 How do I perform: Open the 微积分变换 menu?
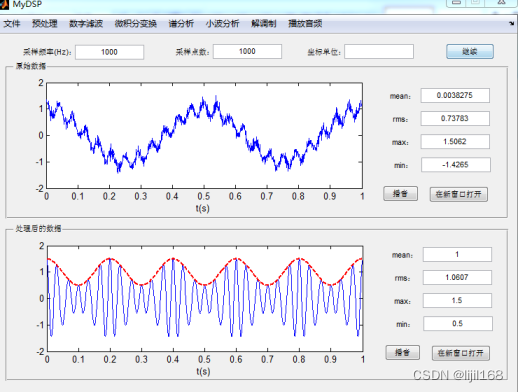(135, 24)
